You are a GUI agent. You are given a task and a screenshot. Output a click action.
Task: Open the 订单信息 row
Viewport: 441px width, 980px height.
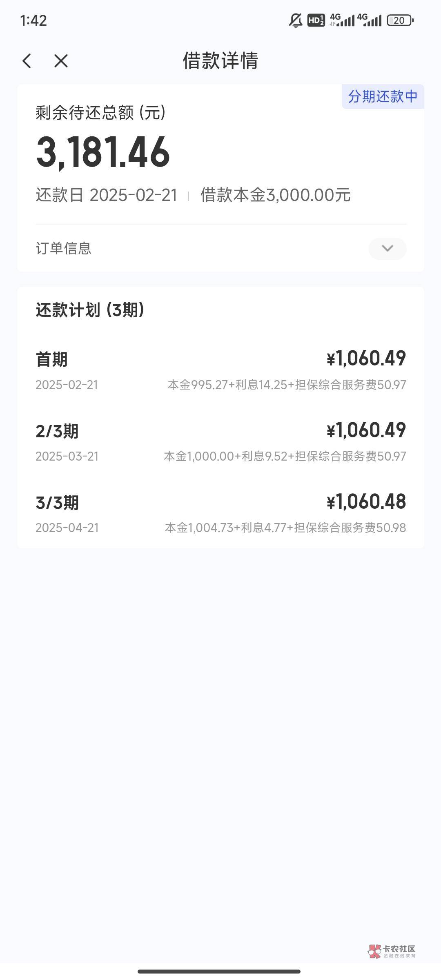(64, 248)
